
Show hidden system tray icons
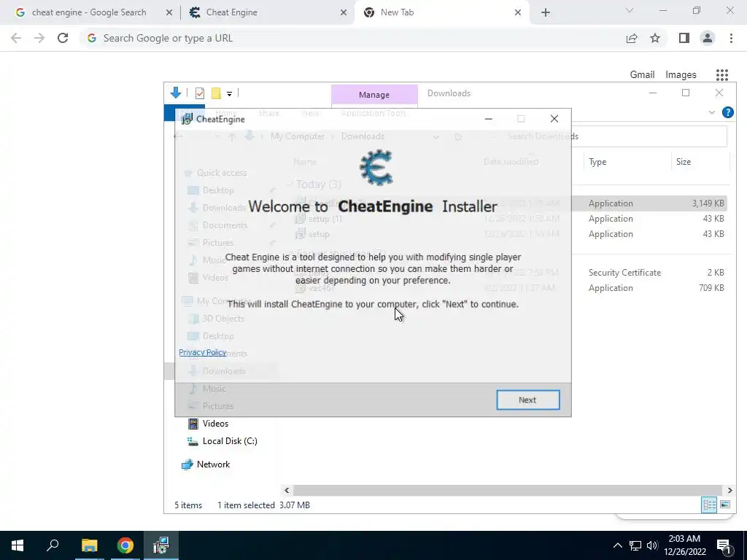coord(617,545)
